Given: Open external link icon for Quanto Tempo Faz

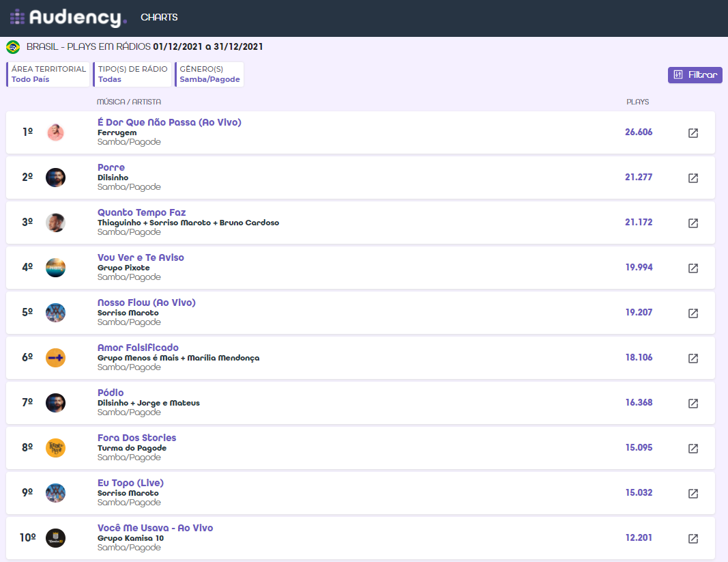Looking at the screenshot, I should pos(693,223).
